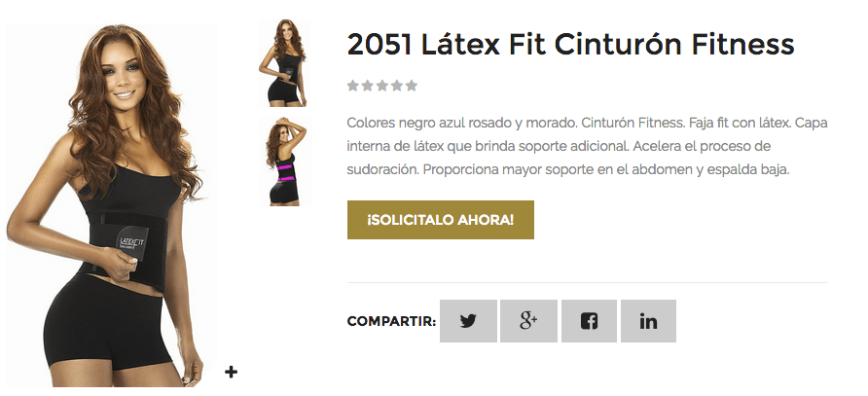Viewport: 868px width, 396px height.
Task: Share the product on Google Plus
Action: 528,321
